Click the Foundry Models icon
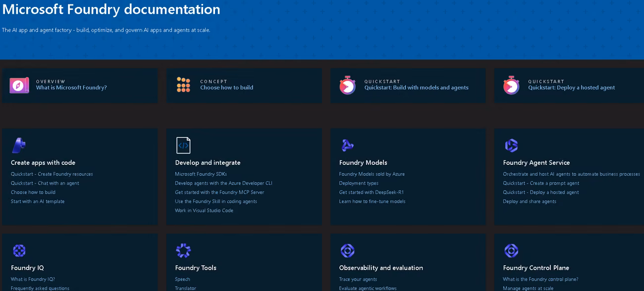This screenshot has width=644, height=291. tap(347, 145)
